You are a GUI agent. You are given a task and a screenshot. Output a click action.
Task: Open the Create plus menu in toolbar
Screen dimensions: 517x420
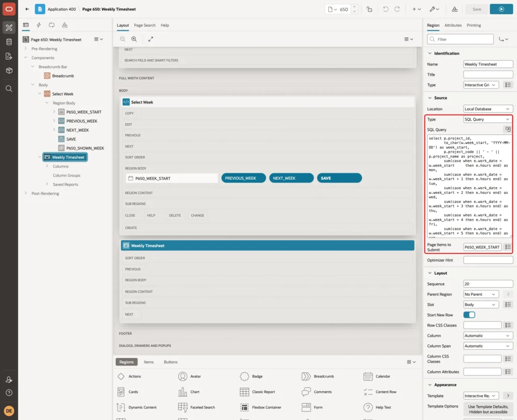coord(417,9)
